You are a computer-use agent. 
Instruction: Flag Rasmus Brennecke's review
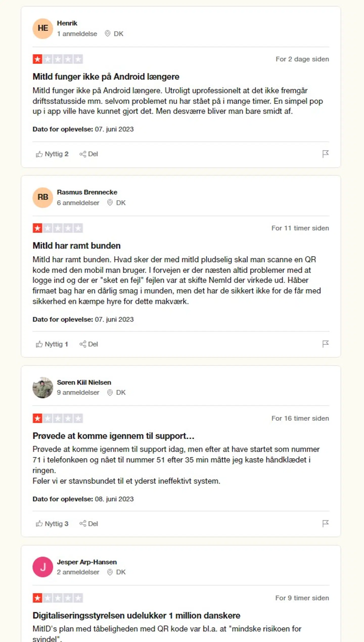pyautogui.click(x=325, y=344)
